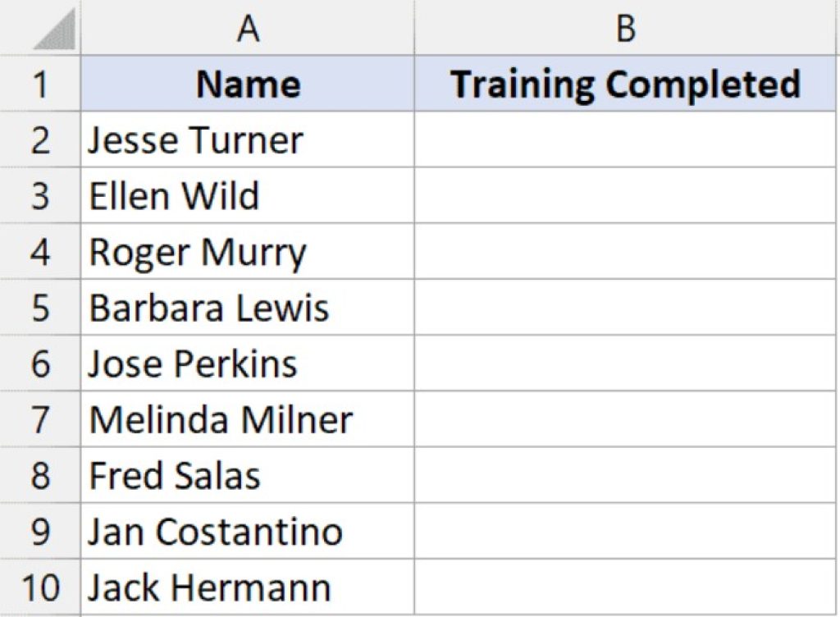Select the Barbara Lewis cell

point(246,308)
